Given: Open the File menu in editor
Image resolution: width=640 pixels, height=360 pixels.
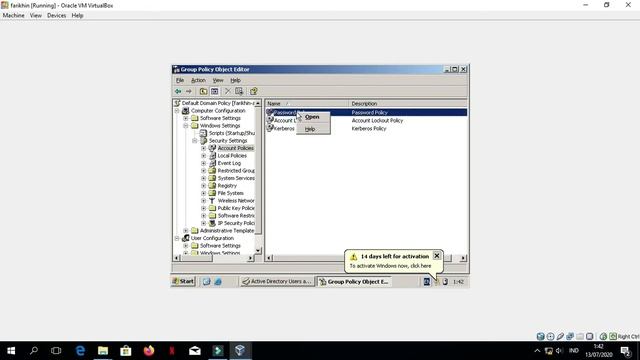Looking at the screenshot, I should (x=180, y=80).
